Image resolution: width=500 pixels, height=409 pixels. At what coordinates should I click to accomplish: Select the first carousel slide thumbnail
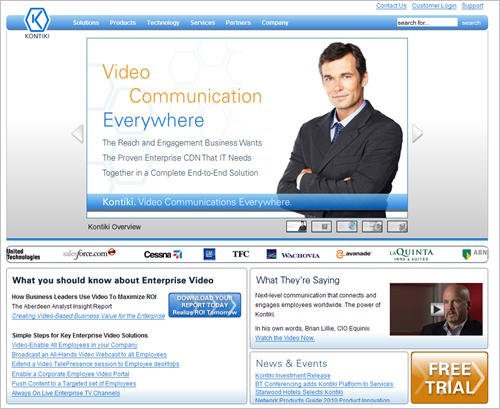(x=296, y=226)
